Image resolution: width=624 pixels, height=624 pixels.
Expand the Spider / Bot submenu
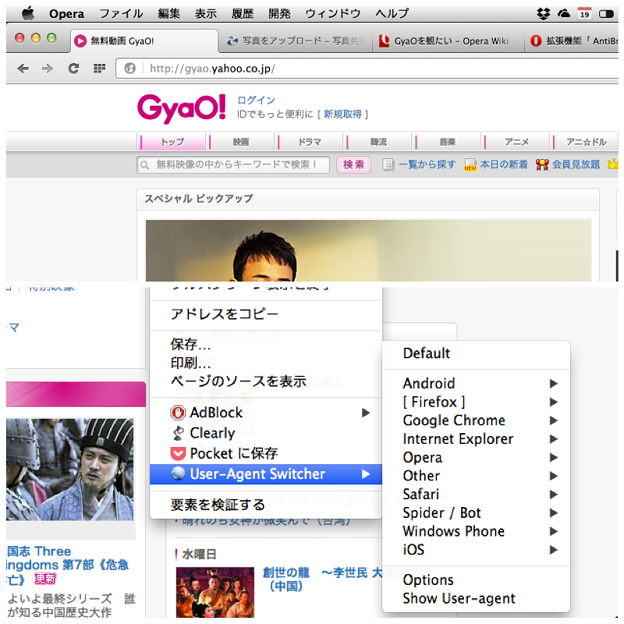tap(553, 513)
